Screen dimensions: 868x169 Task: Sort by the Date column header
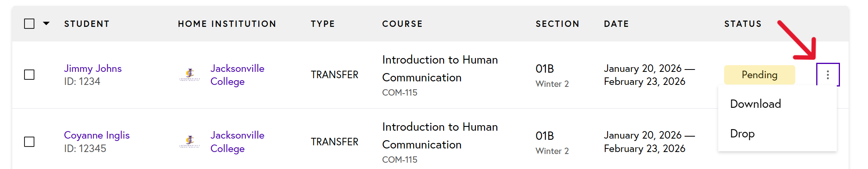(616, 24)
